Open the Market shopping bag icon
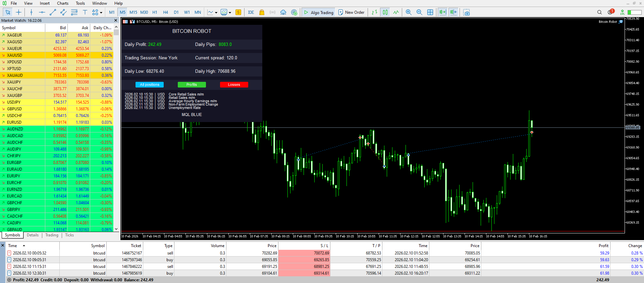 262,12
